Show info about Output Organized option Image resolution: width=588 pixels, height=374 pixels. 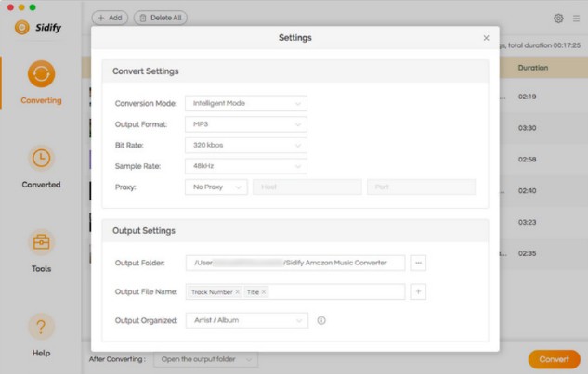[x=321, y=320]
